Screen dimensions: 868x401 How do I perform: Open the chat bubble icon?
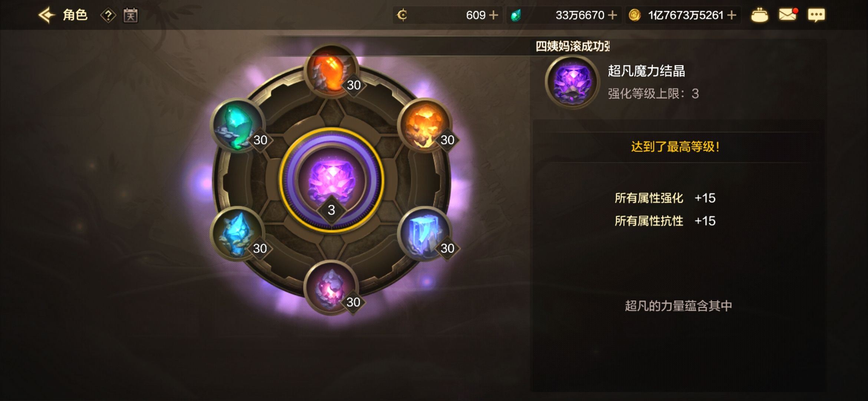click(816, 15)
